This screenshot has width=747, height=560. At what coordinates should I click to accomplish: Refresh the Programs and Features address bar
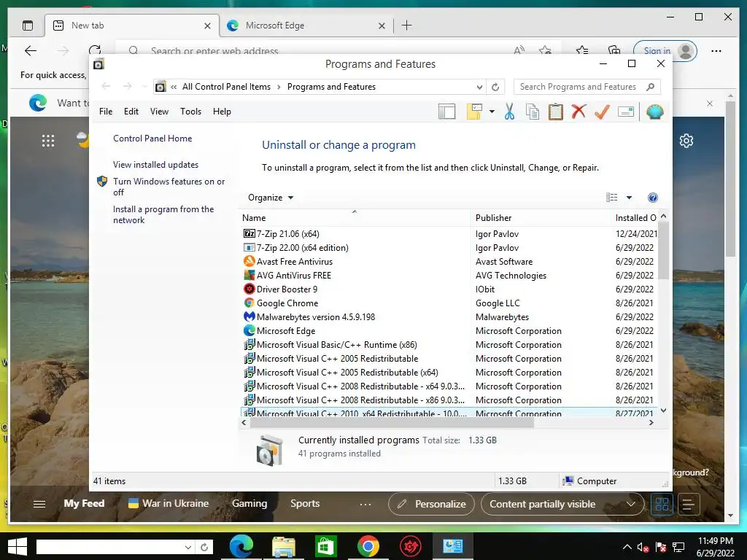[495, 87]
